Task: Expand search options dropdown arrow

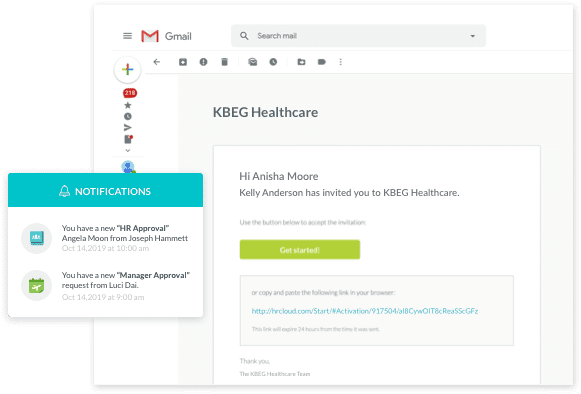Action: (472, 36)
